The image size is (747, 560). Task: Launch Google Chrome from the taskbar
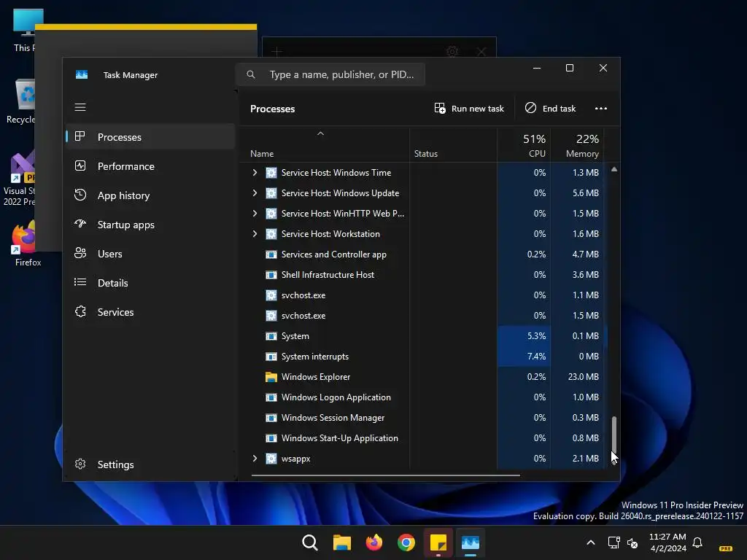(406, 542)
